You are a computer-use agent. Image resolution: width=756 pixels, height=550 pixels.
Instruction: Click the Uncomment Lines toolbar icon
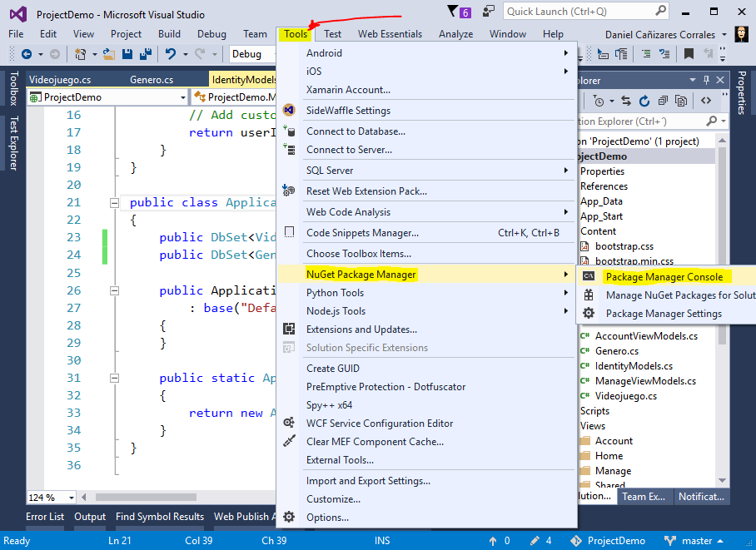tap(664, 54)
